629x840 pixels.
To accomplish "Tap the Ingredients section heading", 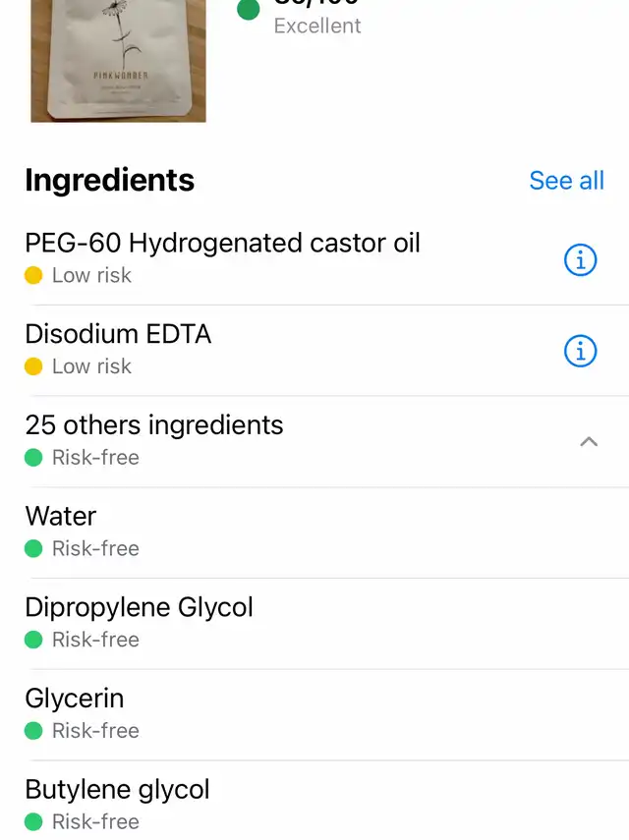I will pyautogui.click(x=110, y=180).
